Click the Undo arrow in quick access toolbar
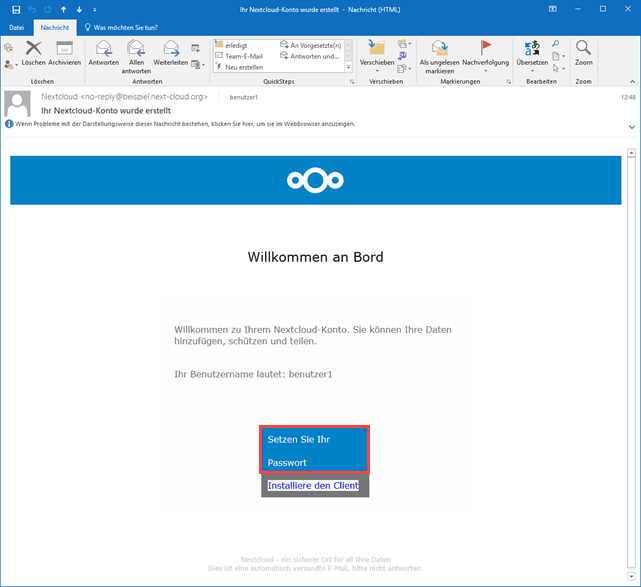 pos(32,9)
